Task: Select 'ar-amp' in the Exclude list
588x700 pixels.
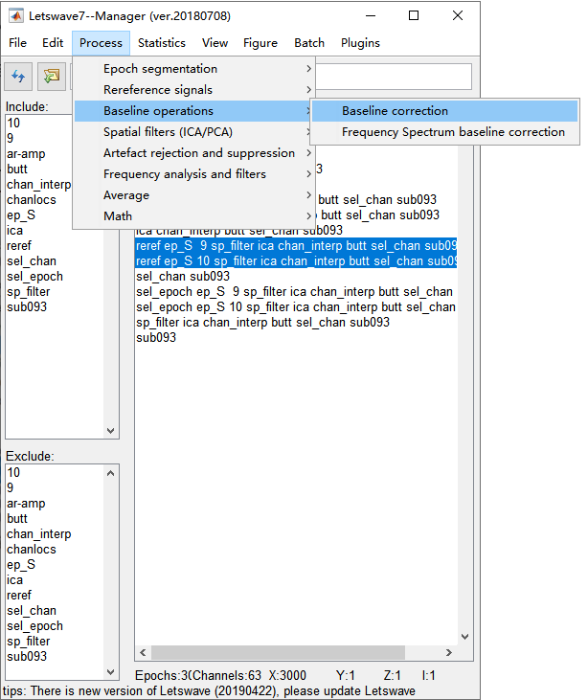Action: point(26,504)
